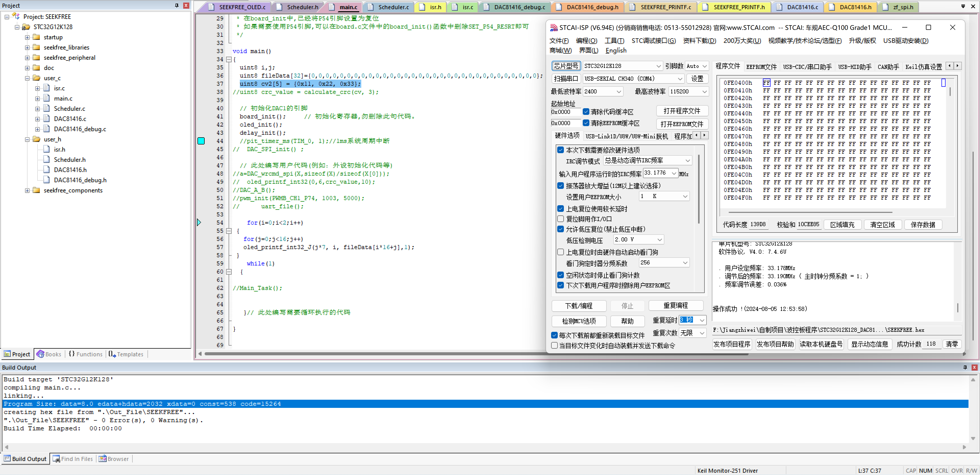Pin the Build Output panel
Viewport: 980px width, 475px height.
[965, 367]
